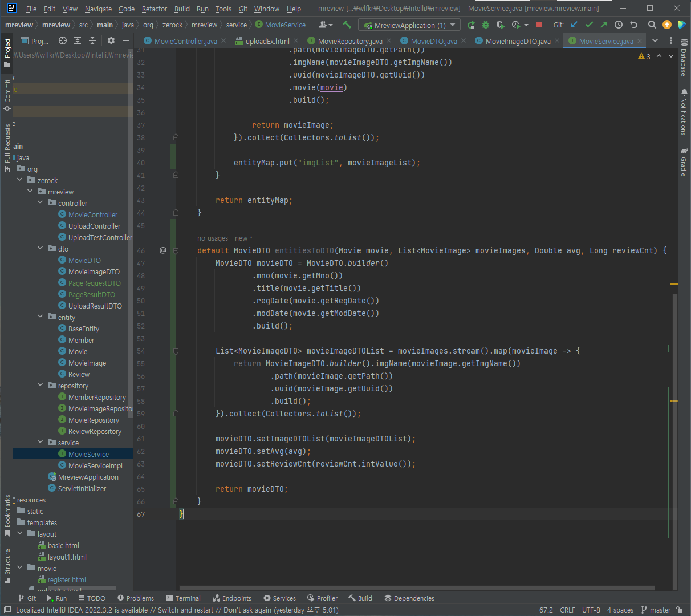Click the gutter icon on line 46
Screen dimensions: 691x616
163,250
